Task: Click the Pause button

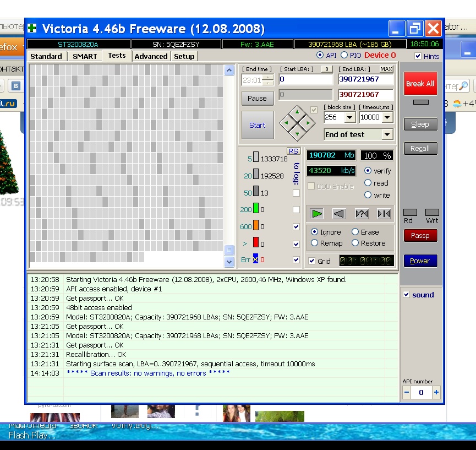Action: (258, 98)
